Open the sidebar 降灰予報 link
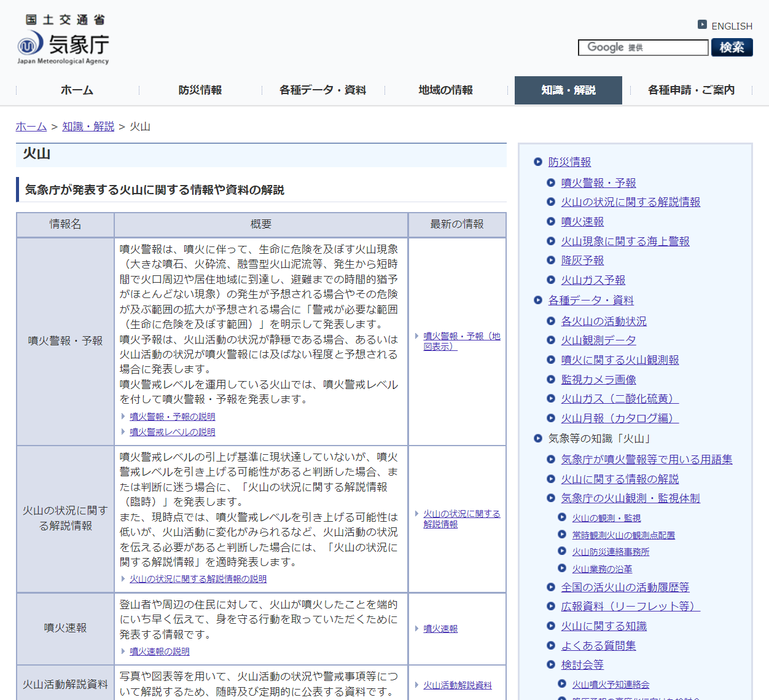Screen dimensions: 769x700 [583, 261]
